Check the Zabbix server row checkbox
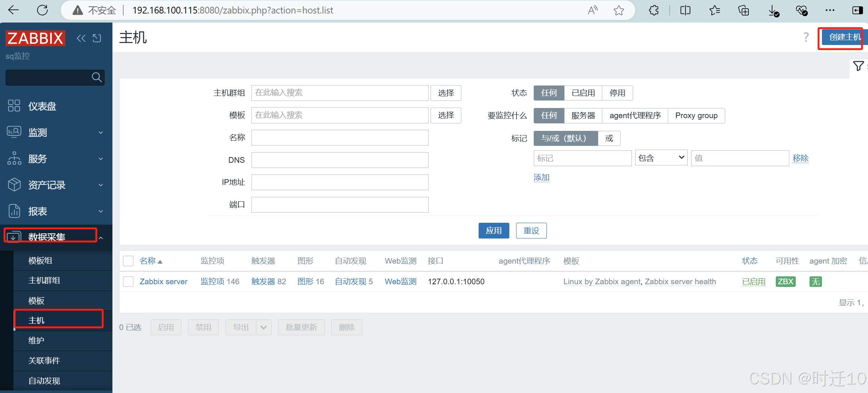Screen dimensions: 868x393 pos(128,282)
